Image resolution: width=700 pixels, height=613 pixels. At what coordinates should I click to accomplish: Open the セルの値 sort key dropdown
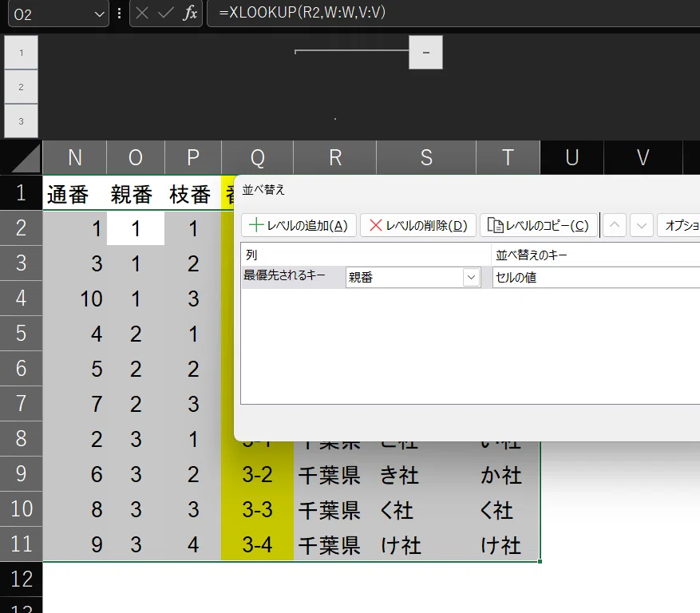click(x=596, y=277)
